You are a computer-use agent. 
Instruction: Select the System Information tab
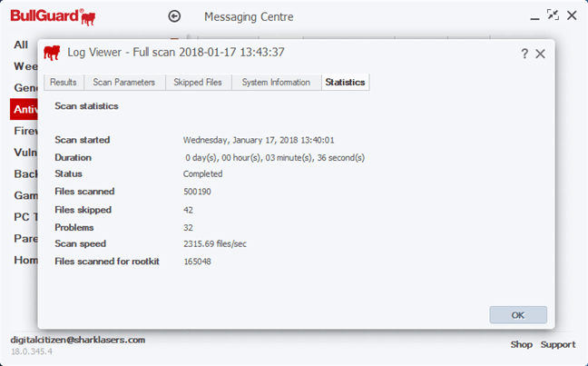pyautogui.click(x=277, y=82)
